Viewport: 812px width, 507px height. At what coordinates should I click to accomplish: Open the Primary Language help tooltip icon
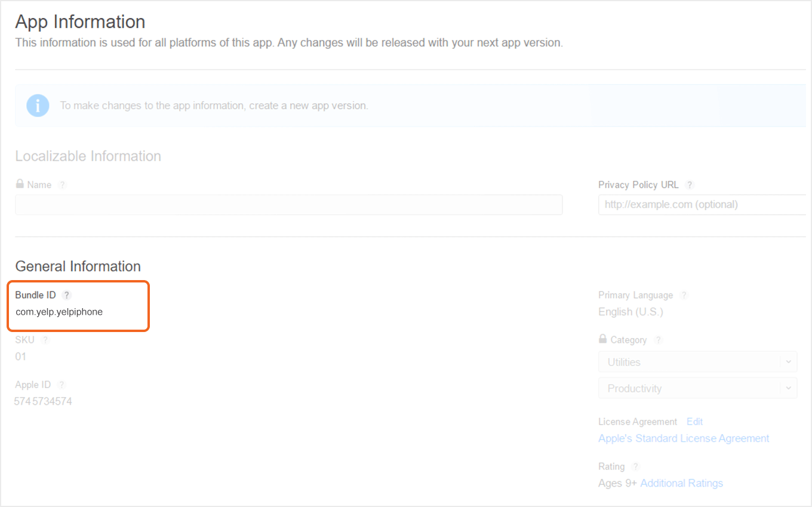pyautogui.click(x=684, y=296)
